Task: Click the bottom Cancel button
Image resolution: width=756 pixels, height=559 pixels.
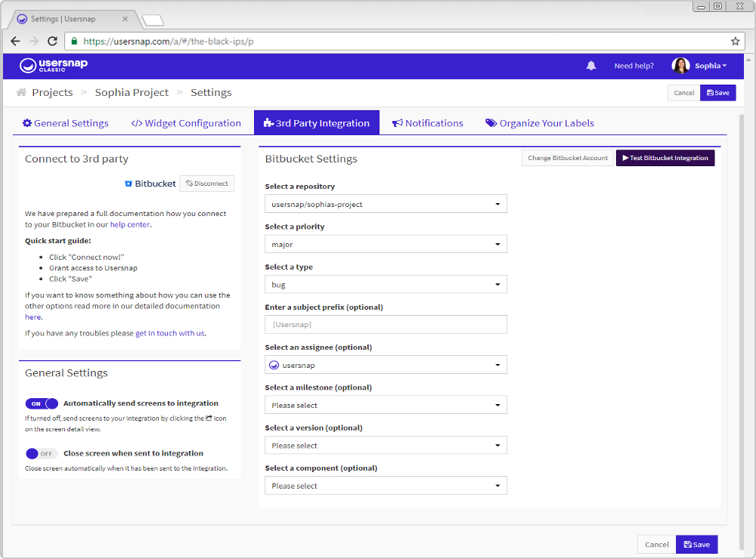Action: pos(657,544)
